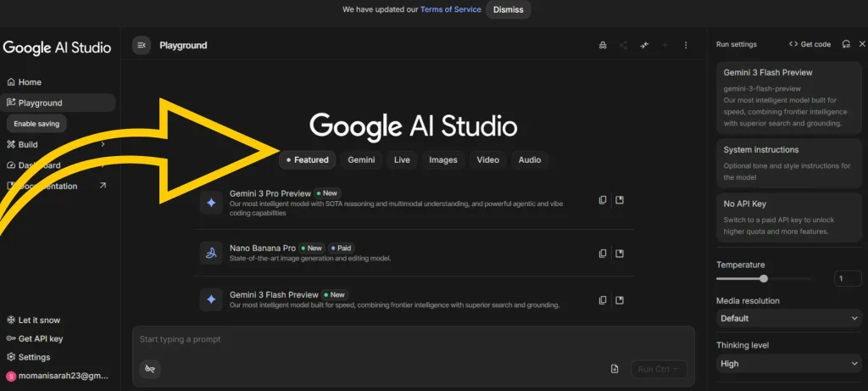Copy the Gemini 3 Pro Preview model ID
Viewport: 868px width, 391px height.
pos(603,200)
